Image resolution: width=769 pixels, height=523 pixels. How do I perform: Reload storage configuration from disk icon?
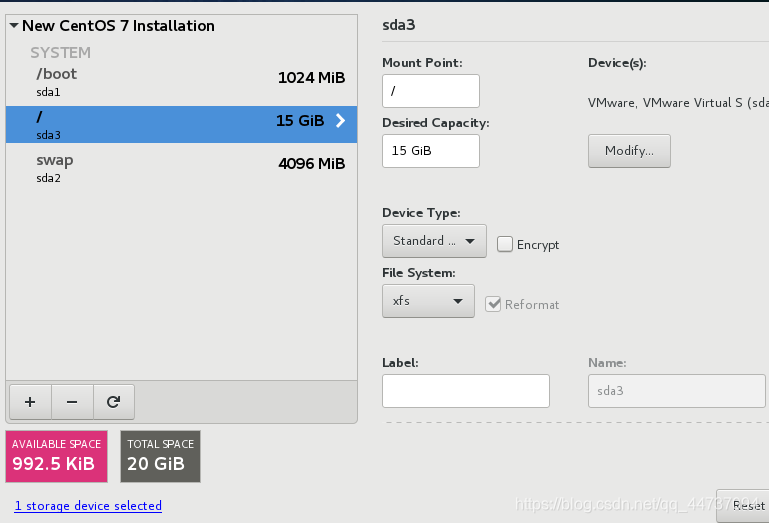pos(114,402)
